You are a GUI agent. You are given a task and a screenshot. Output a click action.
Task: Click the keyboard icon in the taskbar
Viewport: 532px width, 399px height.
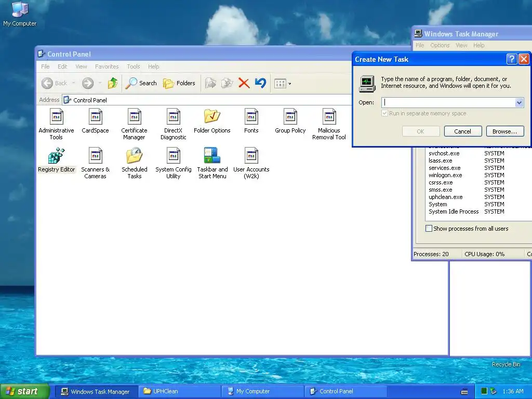pos(464,392)
